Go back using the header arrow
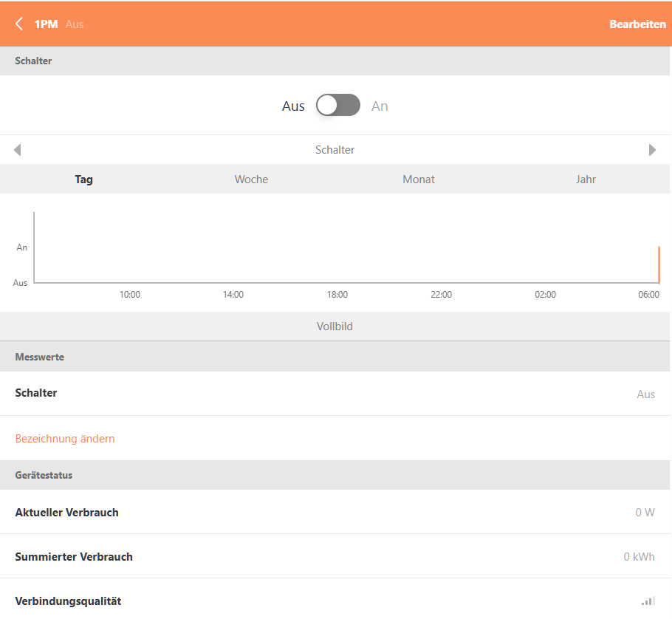Image resolution: width=672 pixels, height=619 pixels. (x=19, y=24)
